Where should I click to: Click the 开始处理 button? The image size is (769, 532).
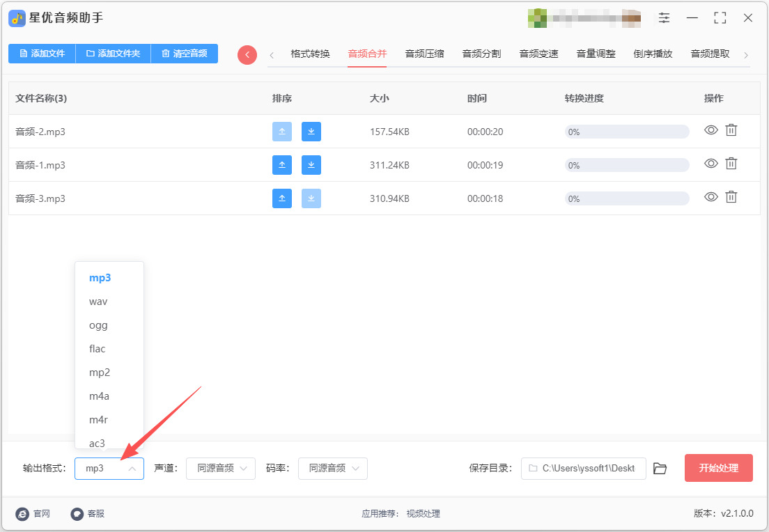coord(718,468)
